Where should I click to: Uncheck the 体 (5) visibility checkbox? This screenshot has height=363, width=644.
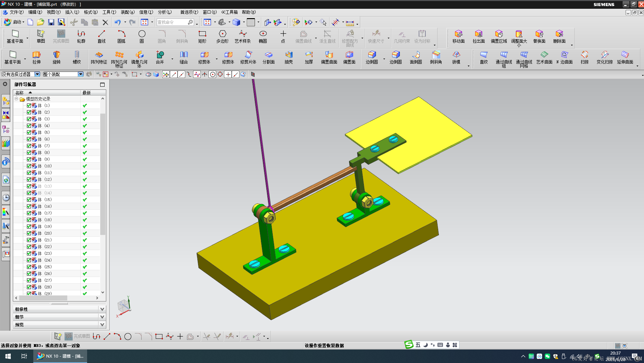(x=29, y=132)
